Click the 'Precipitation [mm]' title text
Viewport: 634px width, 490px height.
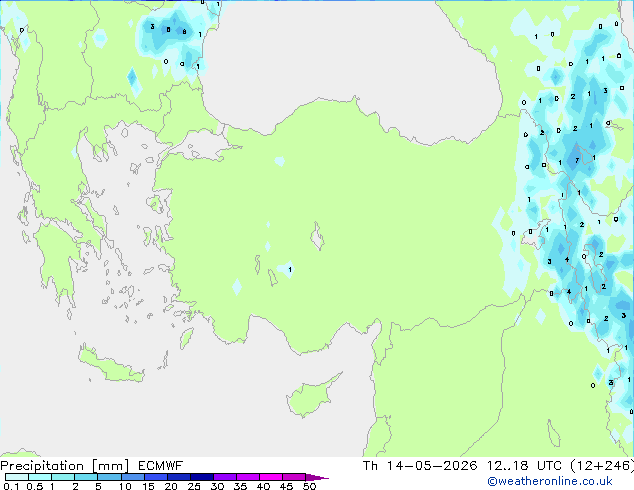[65, 466]
